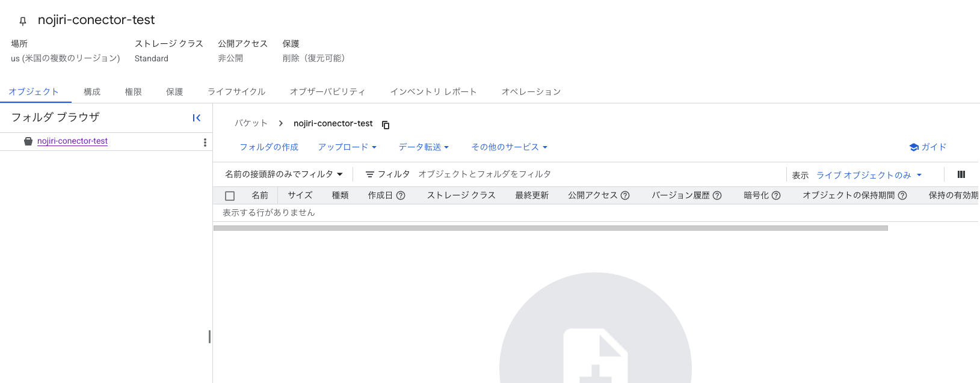
Task: Expand the データ転送 dropdown
Action: point(424,147)
